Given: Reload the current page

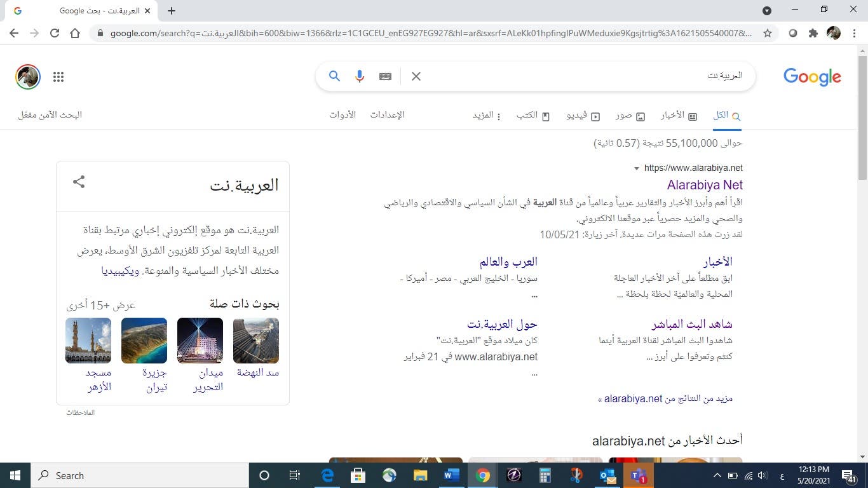Looking at the screenshot, I should (x=55, y=33).
